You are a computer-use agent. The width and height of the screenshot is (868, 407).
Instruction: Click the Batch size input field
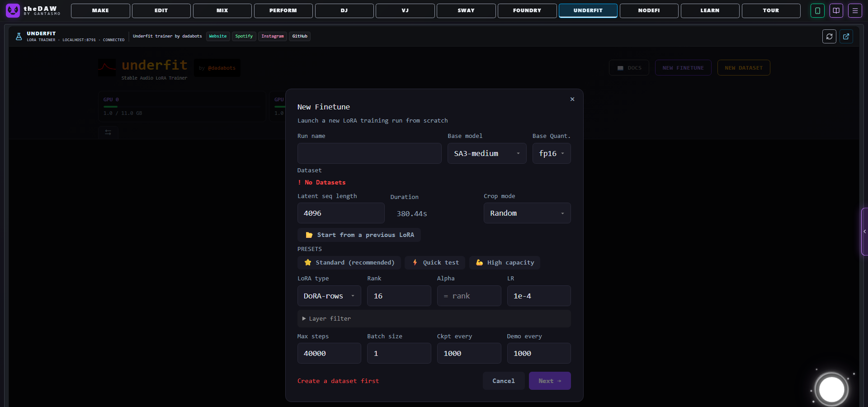(399, 353)
